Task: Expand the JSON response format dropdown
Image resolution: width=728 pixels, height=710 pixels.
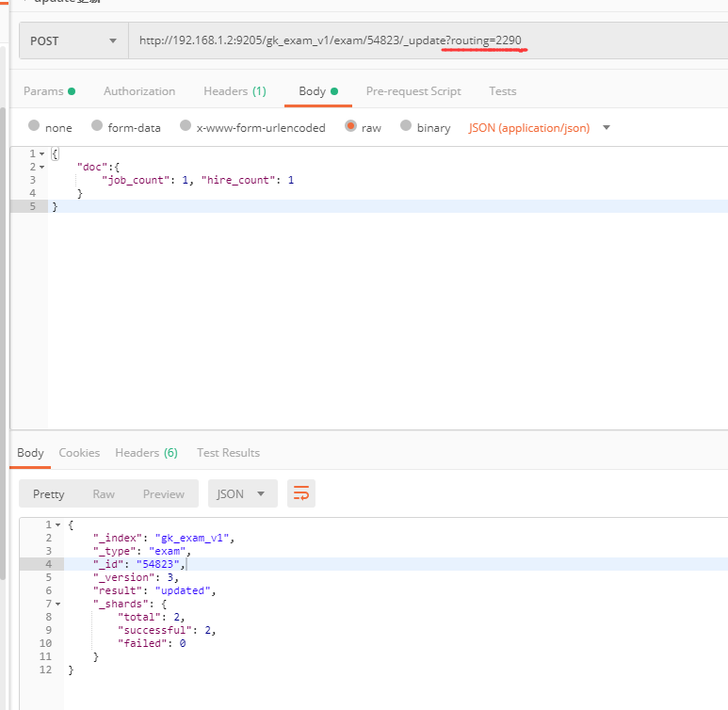Action: [242, 493]
